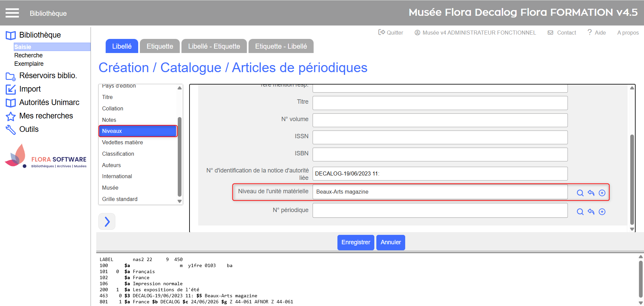Viewport: 644px width, 306px height.
Task: Click Réservoirs biblio. menu label
Action: click(x=48, y=76)
